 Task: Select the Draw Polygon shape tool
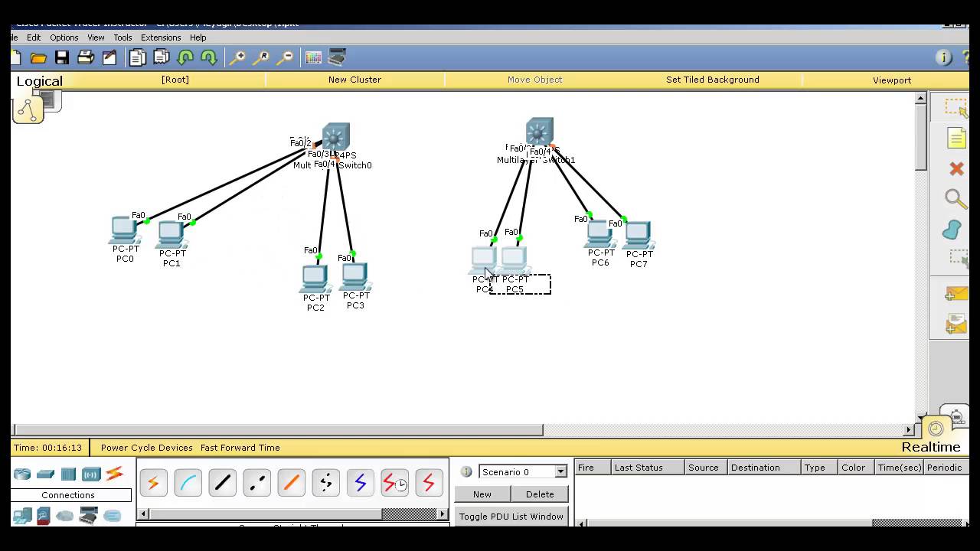pos(952,230)
